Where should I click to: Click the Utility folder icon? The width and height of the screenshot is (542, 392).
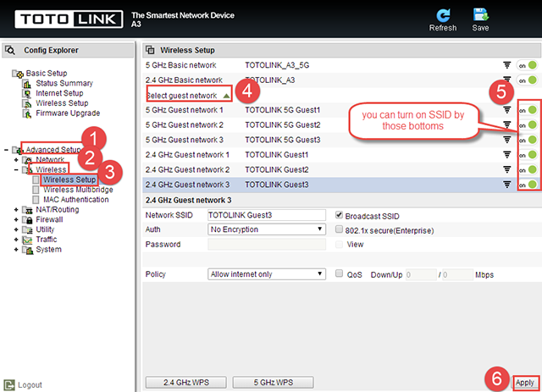[27, 230]
